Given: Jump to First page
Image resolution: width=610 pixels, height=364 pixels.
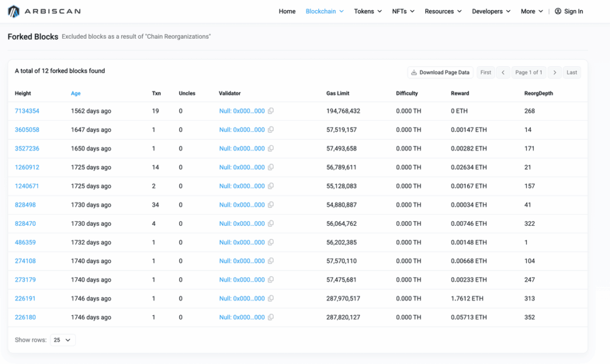Looking at the screenshot, I should [485, 72].
